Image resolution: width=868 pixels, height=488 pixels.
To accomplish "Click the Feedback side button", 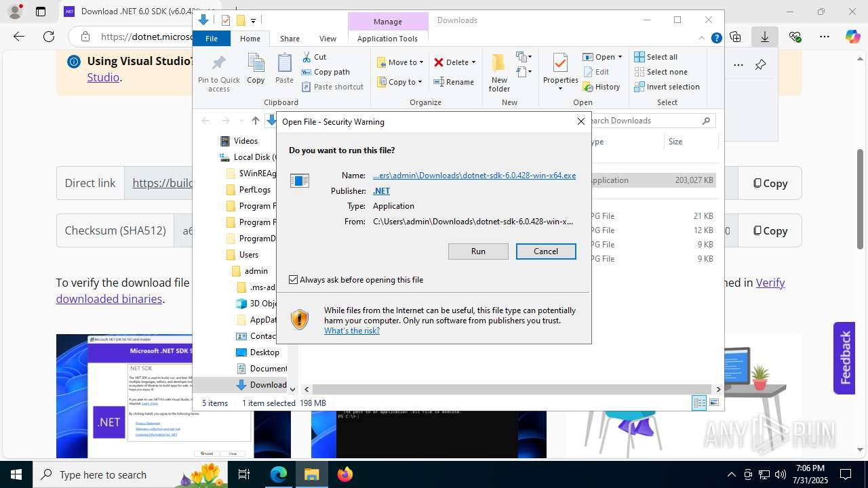I will 844,358.
